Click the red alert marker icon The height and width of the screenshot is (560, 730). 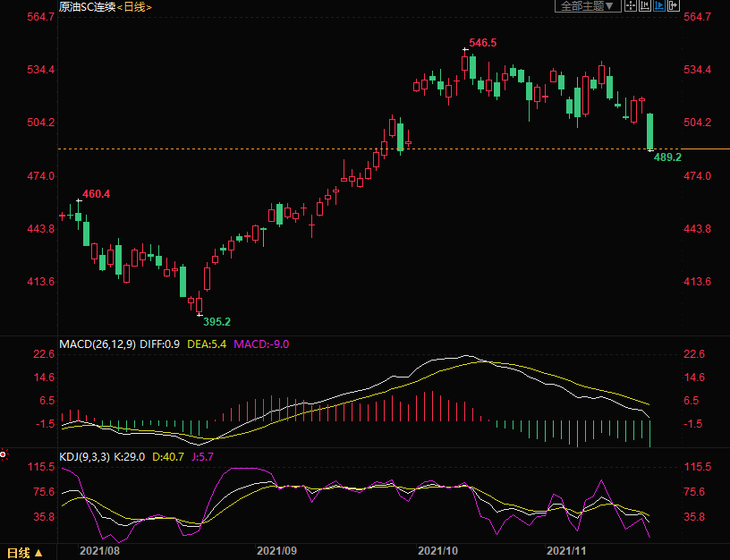pyautogui.click(x=4, y=454)
